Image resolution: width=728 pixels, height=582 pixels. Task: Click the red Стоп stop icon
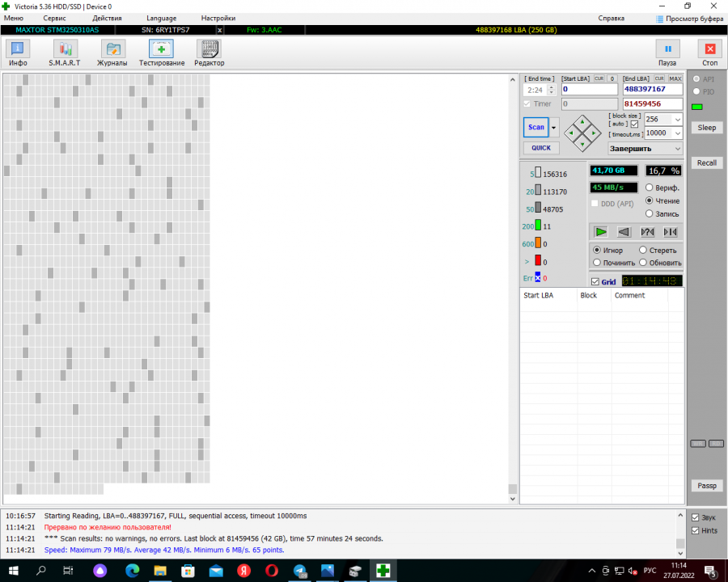pos(709,50)
